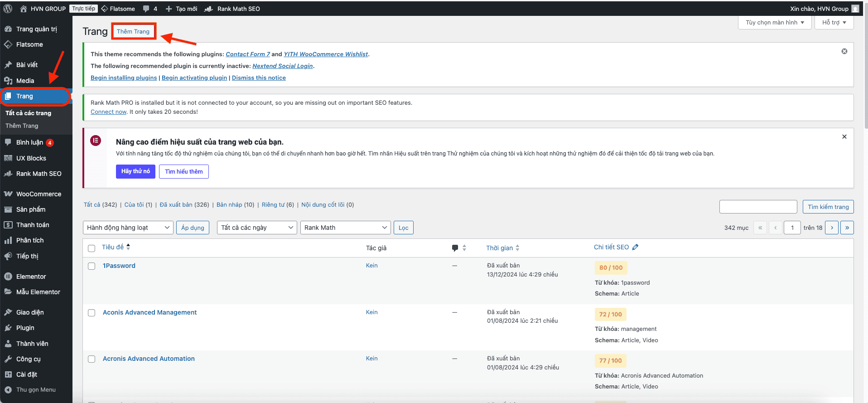This screenshot has height=403, width=868.
Task: Click the pencil icon beside Chi tiết SEO
Action: [635, 247]
